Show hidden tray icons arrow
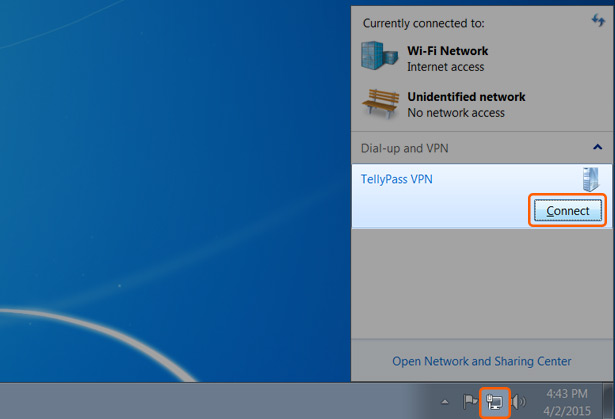615x419 pixels. [x=445, y=402]
